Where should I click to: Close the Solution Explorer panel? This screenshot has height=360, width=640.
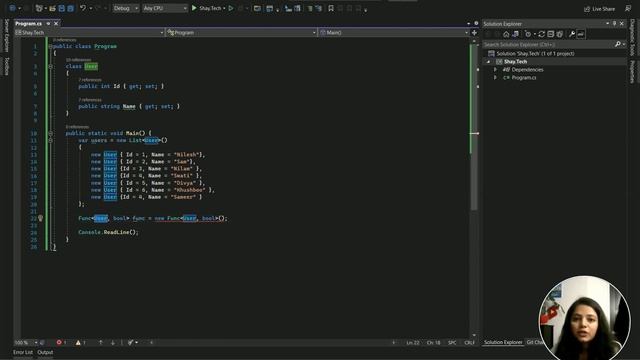(x=622, y=24)
